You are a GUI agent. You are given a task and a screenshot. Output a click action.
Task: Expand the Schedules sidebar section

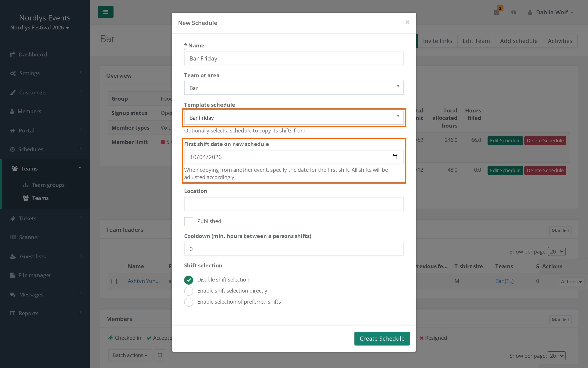pyautogui.click(x=45, y=149)
